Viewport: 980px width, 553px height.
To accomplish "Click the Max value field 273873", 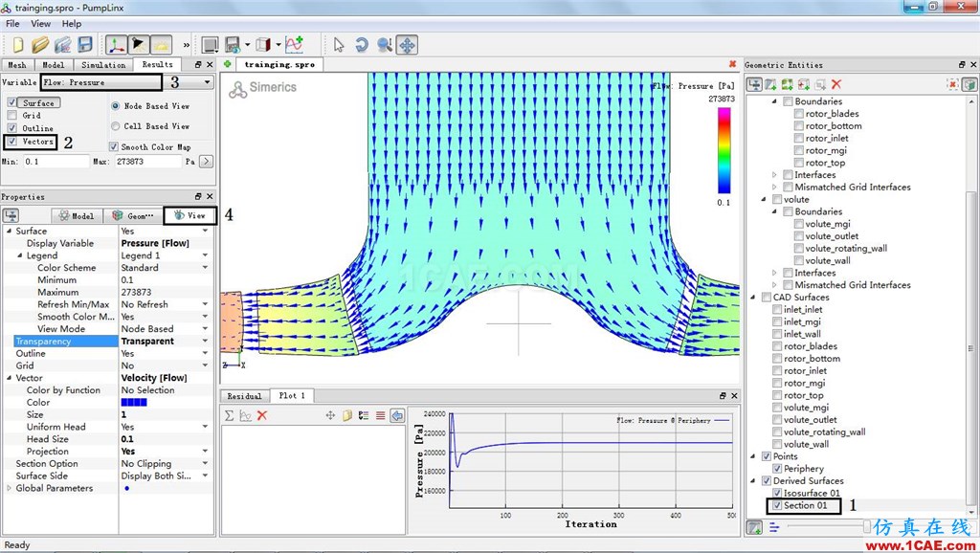I will pos(148,162).
